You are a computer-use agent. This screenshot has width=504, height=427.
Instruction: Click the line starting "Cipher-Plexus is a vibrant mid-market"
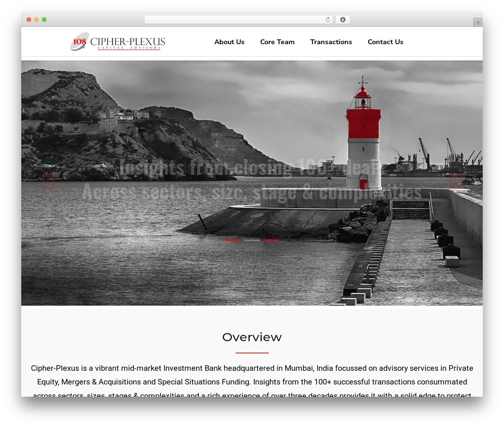(252, 368)
